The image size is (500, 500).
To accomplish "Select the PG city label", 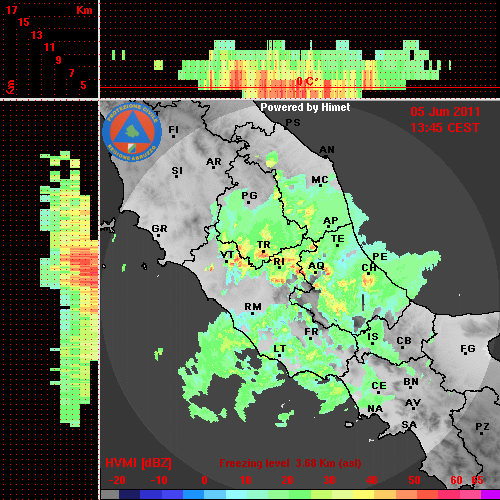I will [249, 195].
